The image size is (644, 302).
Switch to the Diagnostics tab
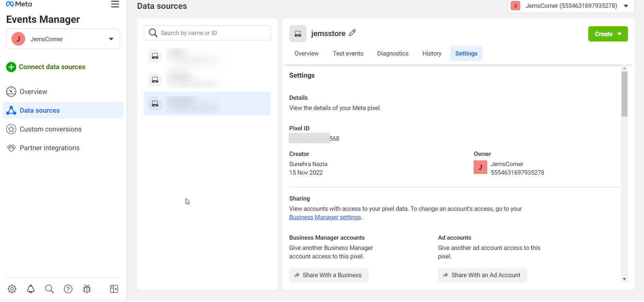pyautogui.click(x=393, y=53)
